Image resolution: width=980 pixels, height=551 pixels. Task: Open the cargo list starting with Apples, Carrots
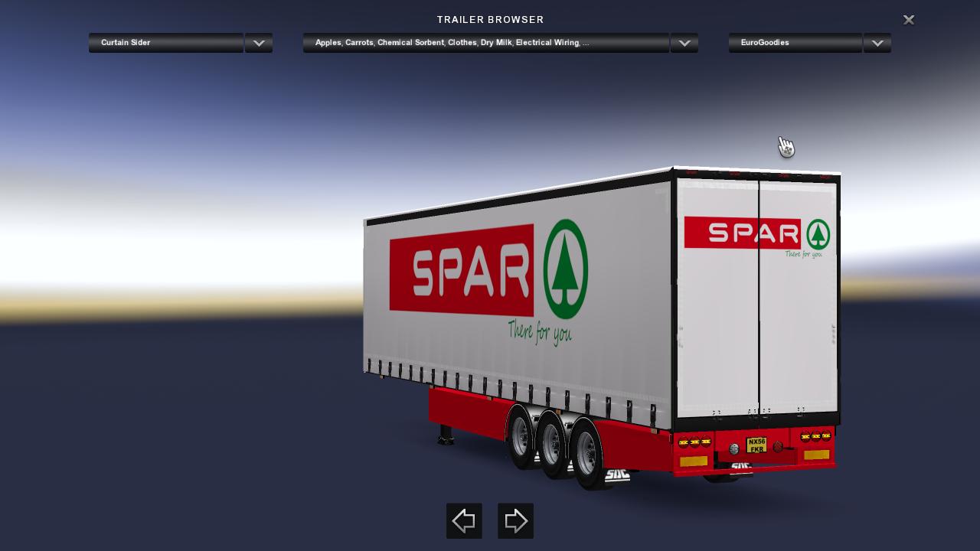(x=485, y=43)
